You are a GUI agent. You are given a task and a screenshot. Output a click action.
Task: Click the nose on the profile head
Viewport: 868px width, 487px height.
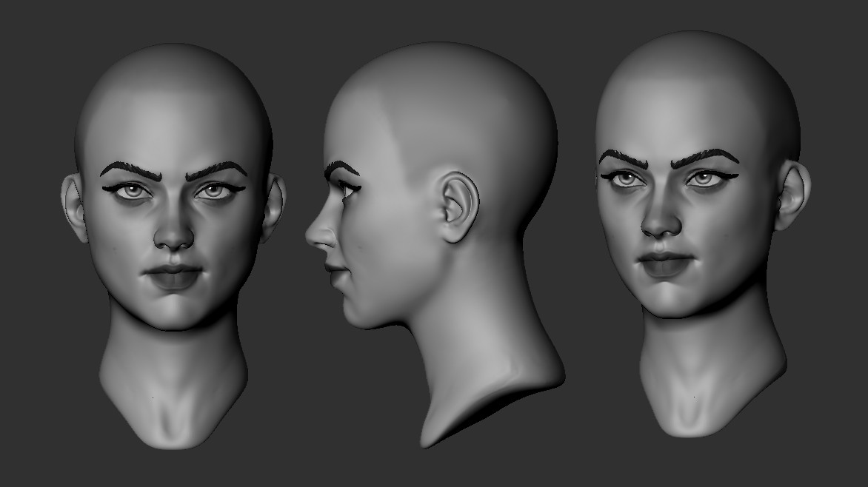(x=326, y=233)
